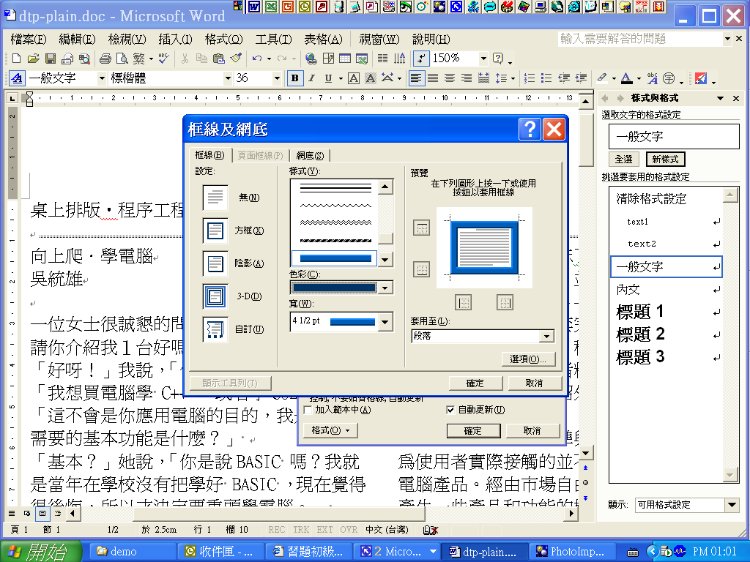750x562 pixels.
Task: Open the 表格 Table menu
Action: point(323,39)
